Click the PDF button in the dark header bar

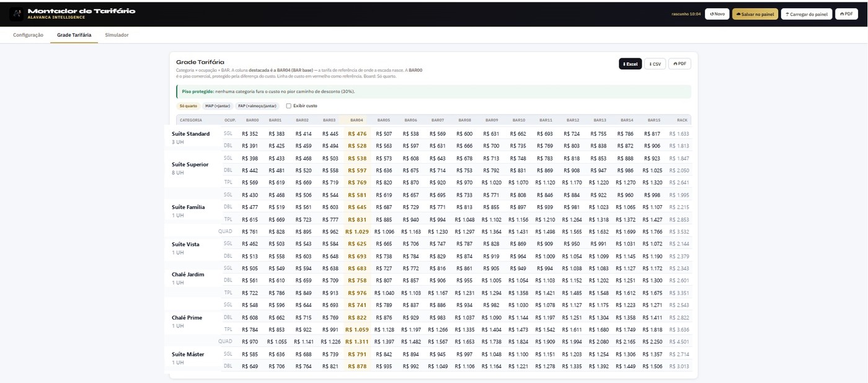click(846, 14)
